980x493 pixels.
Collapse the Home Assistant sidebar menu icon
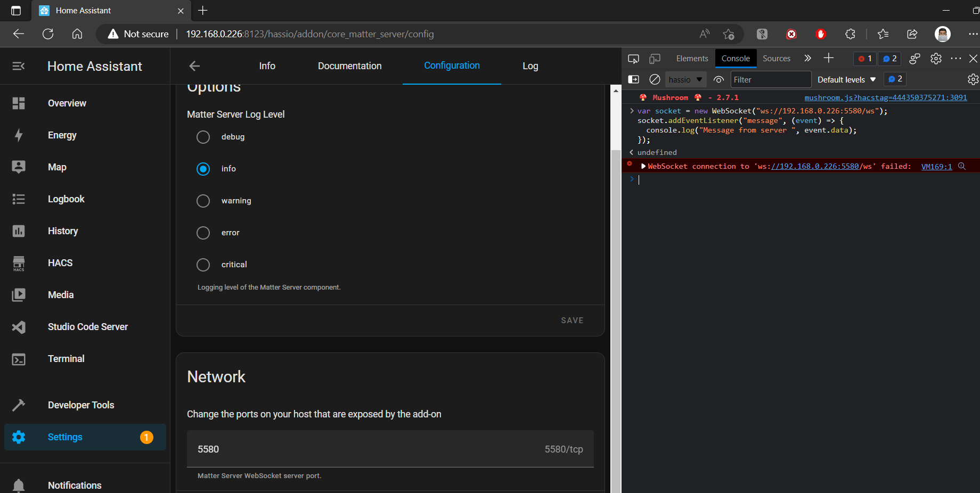(x=19, y=66)
